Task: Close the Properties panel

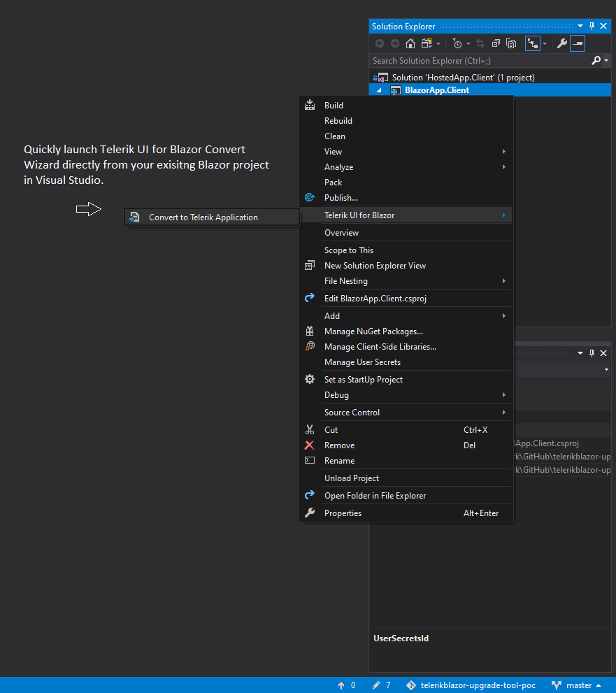Action: 603,353
